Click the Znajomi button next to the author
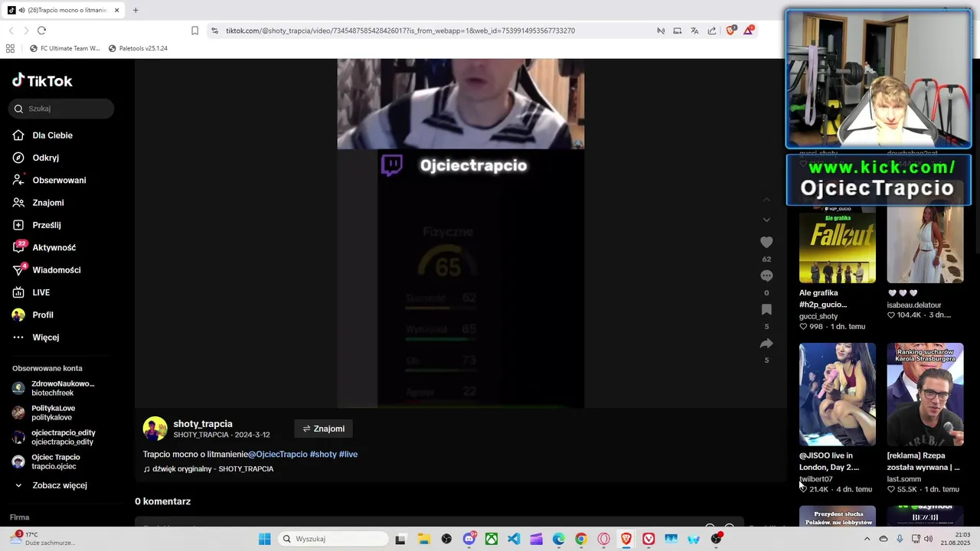This screenshot has width=980, height=551. click(323, 429)
